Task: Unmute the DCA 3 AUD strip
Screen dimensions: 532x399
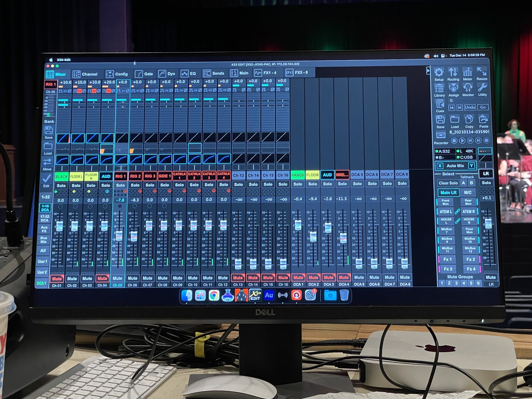Action: click(x=329, y=278)
